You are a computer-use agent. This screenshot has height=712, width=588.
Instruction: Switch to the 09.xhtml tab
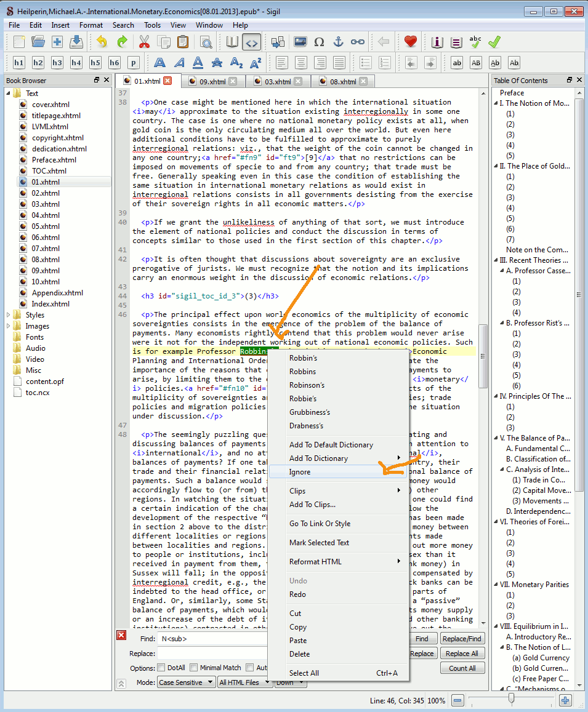[212, 81]
